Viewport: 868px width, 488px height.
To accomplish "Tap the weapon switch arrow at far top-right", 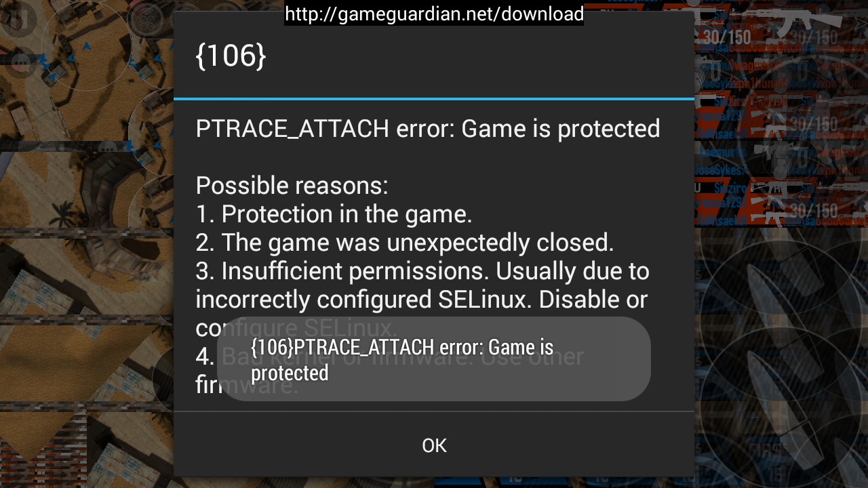I will click(859, 24).
